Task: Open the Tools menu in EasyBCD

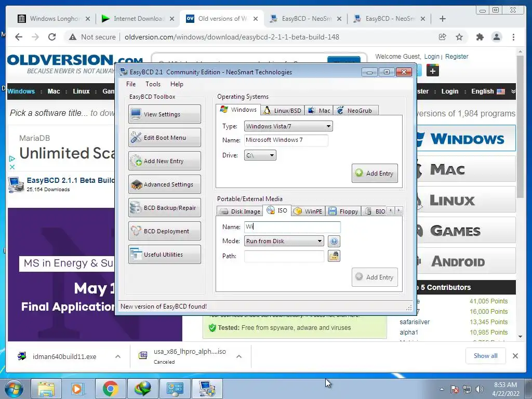Action: click(153, 84)
